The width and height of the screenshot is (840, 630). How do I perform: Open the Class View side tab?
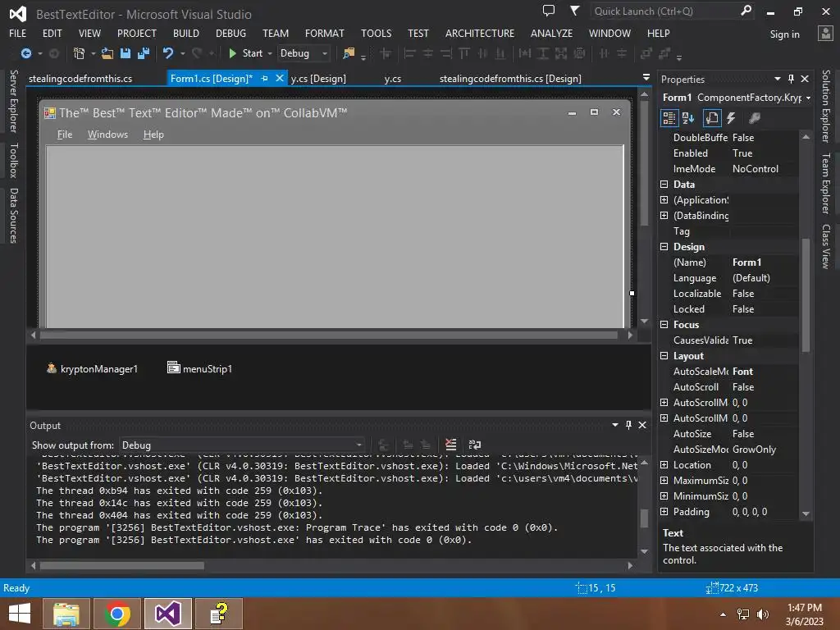coord(826,246)
